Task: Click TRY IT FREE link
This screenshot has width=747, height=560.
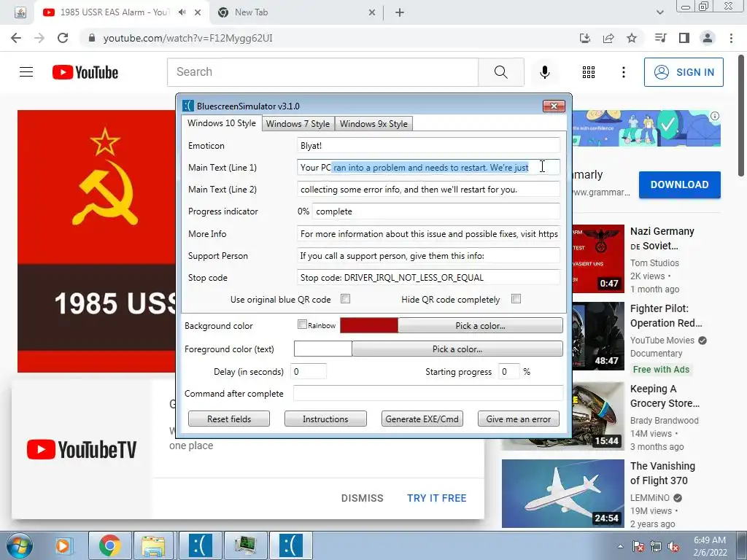Action: click(436, 498)
